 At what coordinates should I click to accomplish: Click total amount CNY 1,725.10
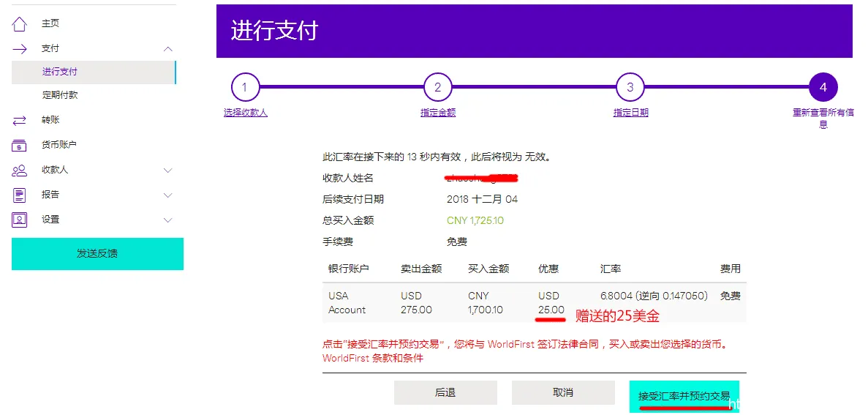(475, 220)
